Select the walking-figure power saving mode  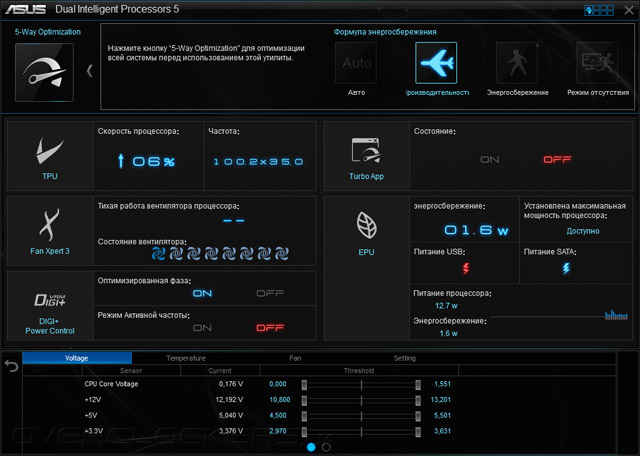point(517,63)
